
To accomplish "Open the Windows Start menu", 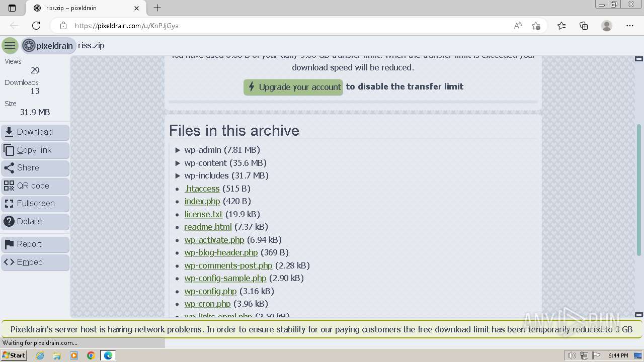I will point(14,355).
